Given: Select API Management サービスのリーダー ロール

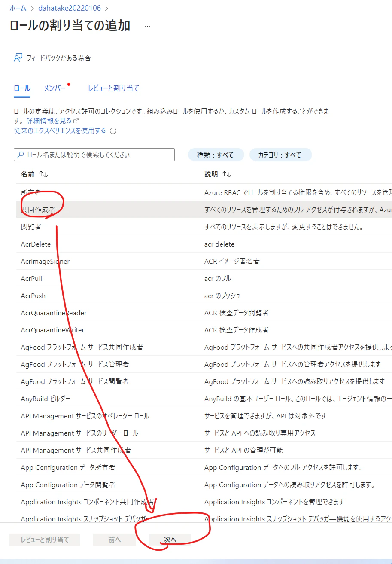Looking at the screenshot, I should 204,433.
